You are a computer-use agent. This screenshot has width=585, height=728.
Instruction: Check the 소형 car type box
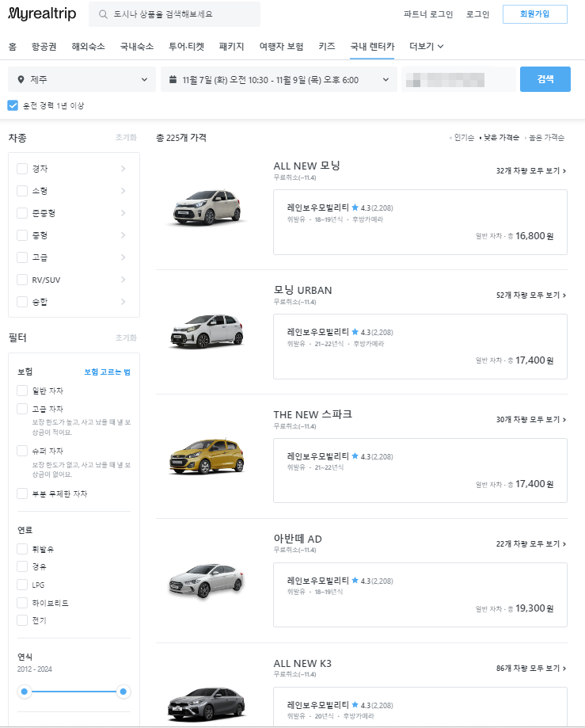(x=22, y=191)
